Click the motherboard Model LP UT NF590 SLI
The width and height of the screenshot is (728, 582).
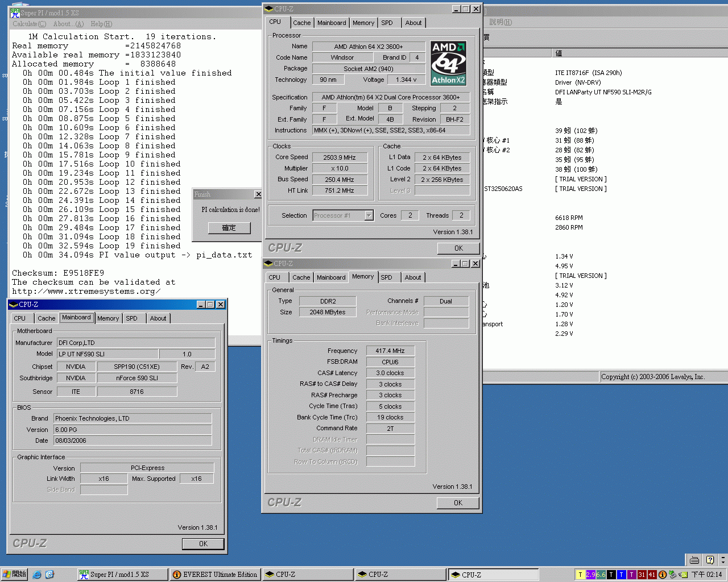coord(107,354)
